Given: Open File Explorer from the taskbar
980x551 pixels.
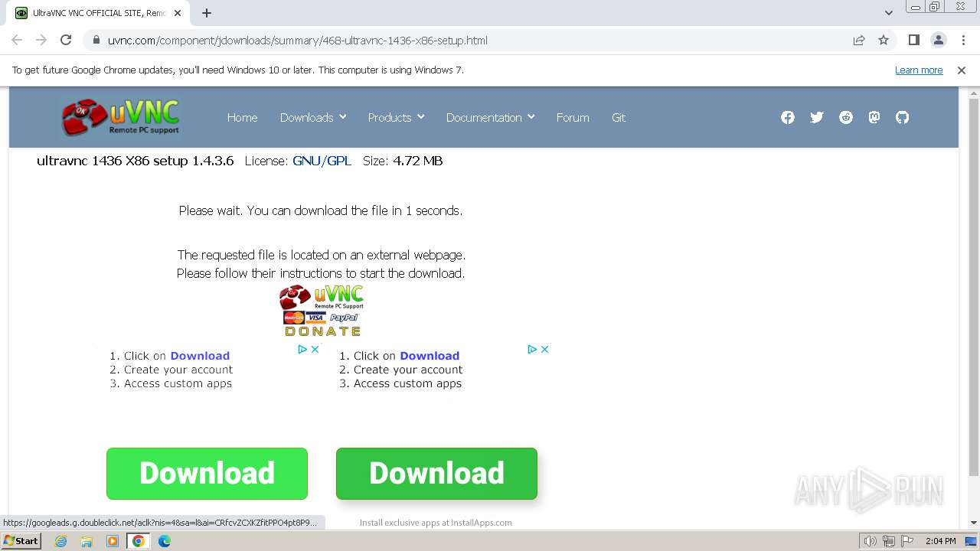Looking at the screenshot, I should (x=87, y=541).
